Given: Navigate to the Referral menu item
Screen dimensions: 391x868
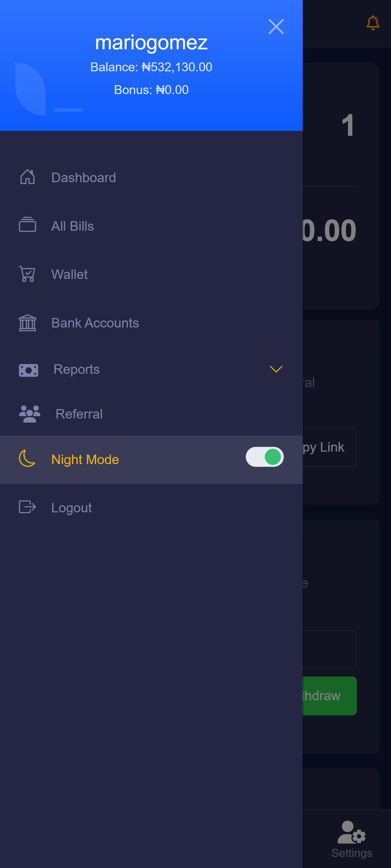Looking at the screenshot, I should (x=79, y=414).
